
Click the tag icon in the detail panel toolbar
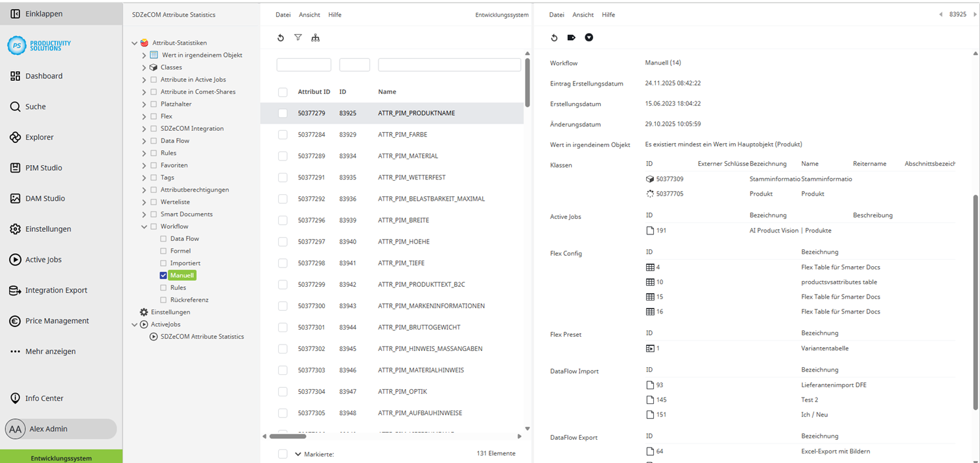pyautogui.click(x=572, y=38)
